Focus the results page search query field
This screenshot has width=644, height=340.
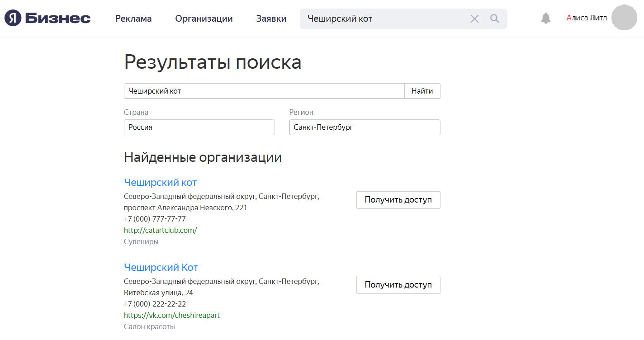pos(264,91)
